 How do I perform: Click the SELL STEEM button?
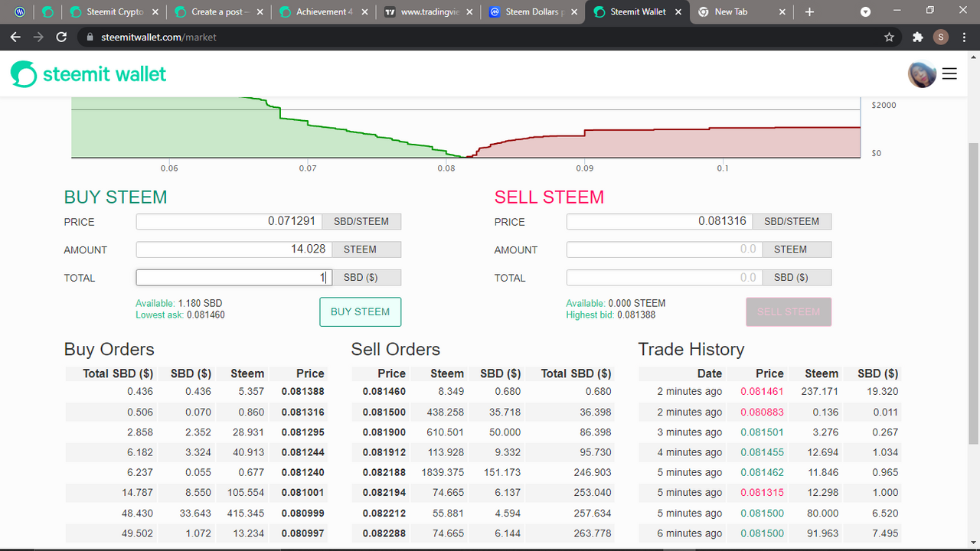[x=789, y=311]
